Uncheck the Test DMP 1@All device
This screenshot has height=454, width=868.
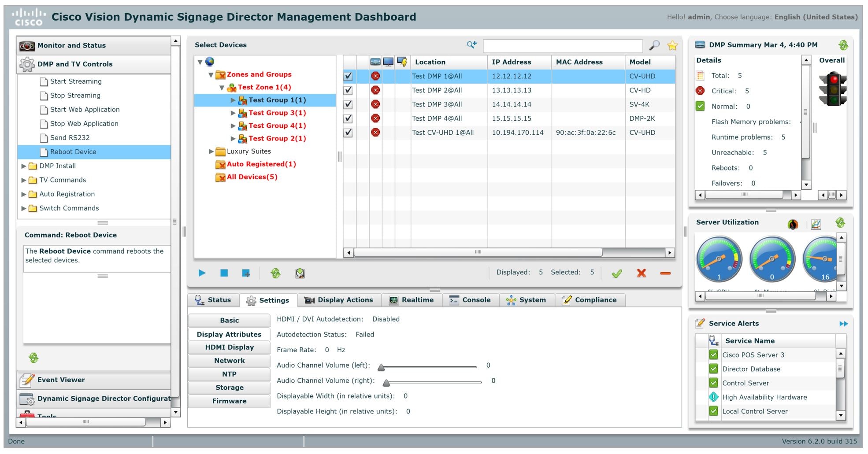(x=348, y=76)
